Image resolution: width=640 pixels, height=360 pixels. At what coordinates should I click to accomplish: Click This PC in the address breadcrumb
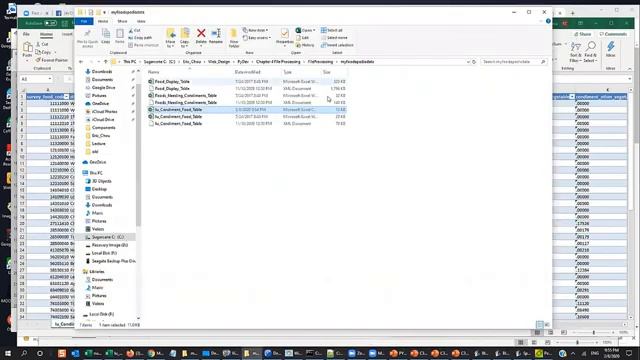click(130, 62)
